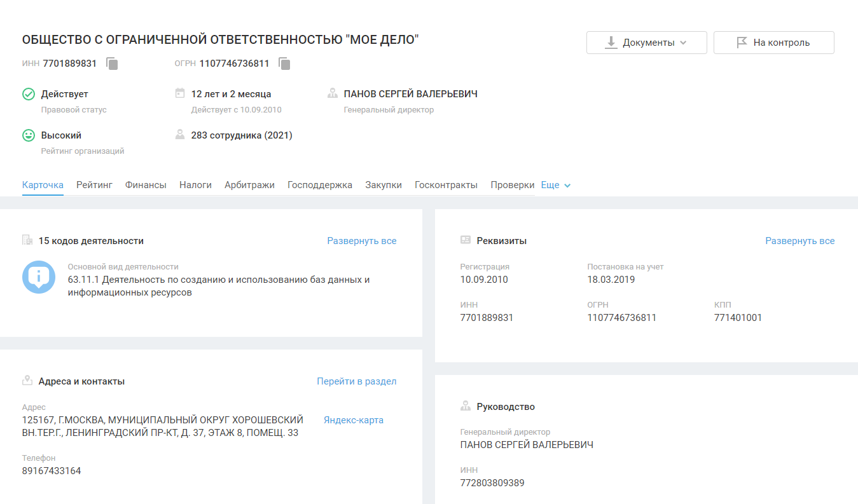Image resolution: width=858 pixels, height=504 pixels.
Task: Select the Госконтракты tab
Action: point(446,185)
